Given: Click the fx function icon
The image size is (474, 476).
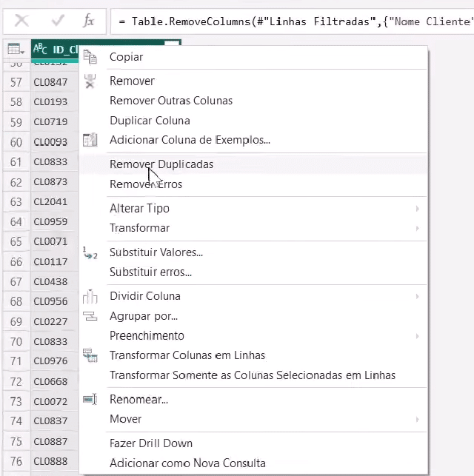Looking at the screenshot, I should tap(88, 21).
